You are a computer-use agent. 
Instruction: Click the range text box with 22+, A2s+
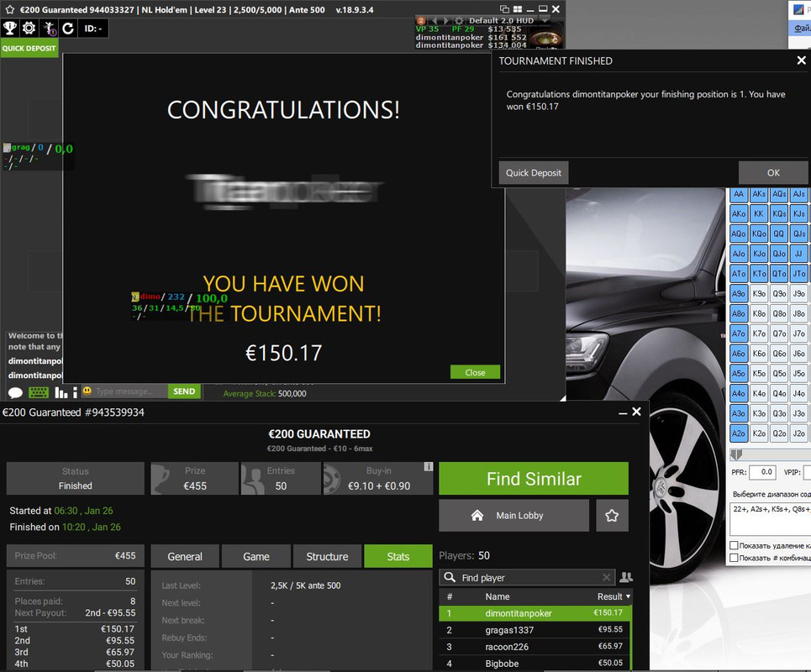click(770, 519)
